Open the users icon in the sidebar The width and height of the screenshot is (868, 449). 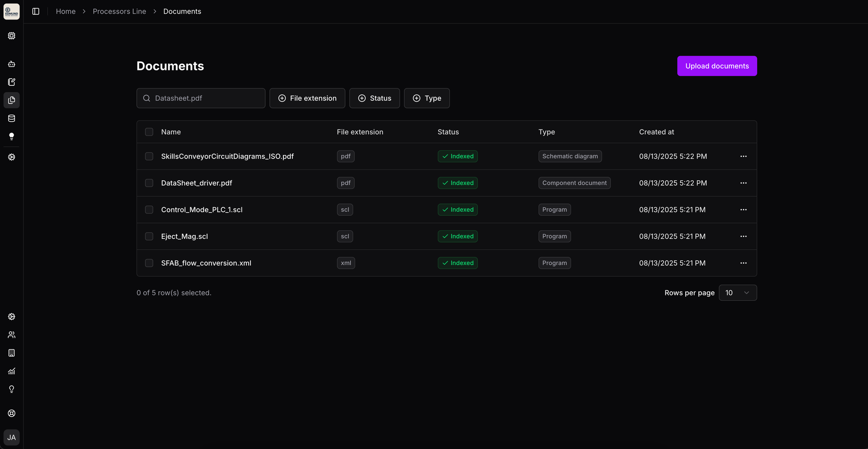tap(12, 335)
